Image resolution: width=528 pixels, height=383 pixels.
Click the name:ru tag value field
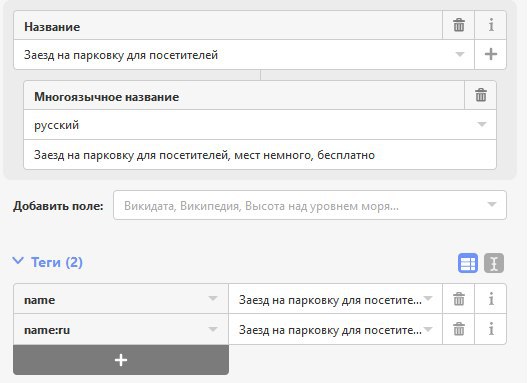pos(335,329)
